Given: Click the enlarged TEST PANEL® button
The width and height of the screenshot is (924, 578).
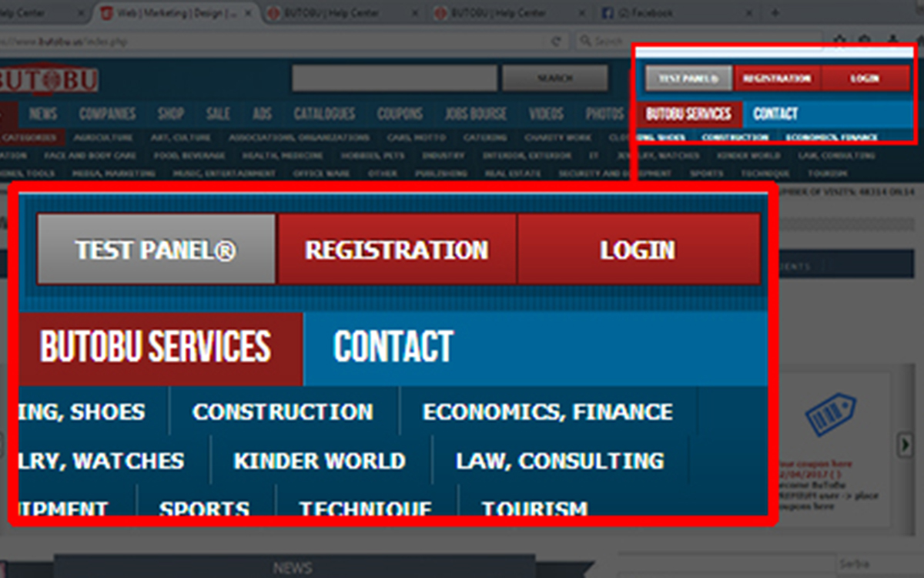Looking at the screenshot, I should [156, 250].
